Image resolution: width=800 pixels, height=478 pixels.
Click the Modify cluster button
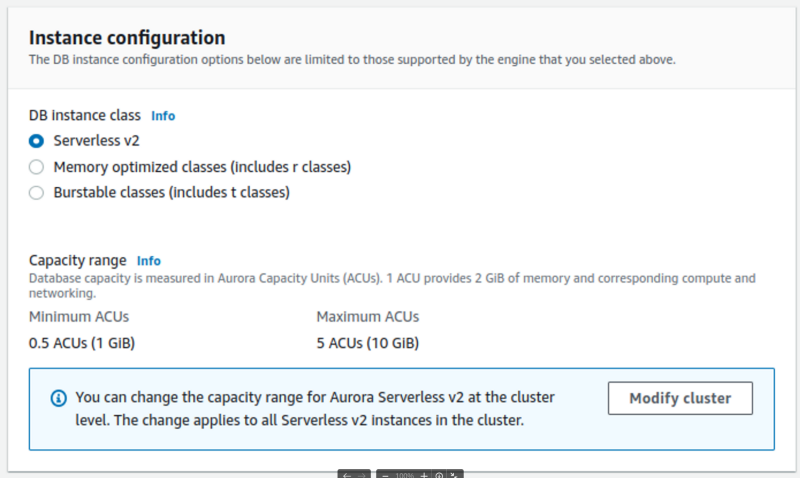680,398
